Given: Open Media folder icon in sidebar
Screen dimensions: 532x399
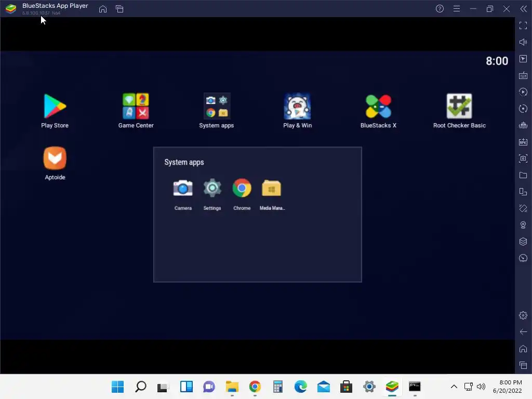Looking at the screenshot, I should 523,175.
